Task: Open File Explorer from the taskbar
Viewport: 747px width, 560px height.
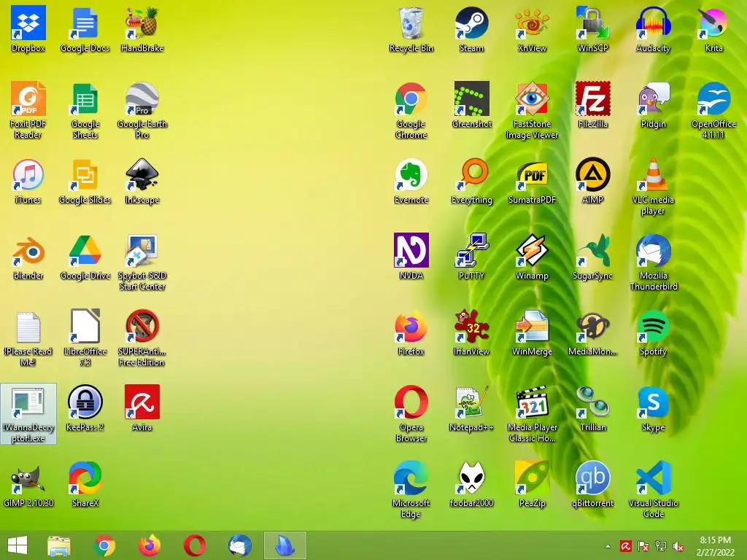Action: (x=59, y=545)
